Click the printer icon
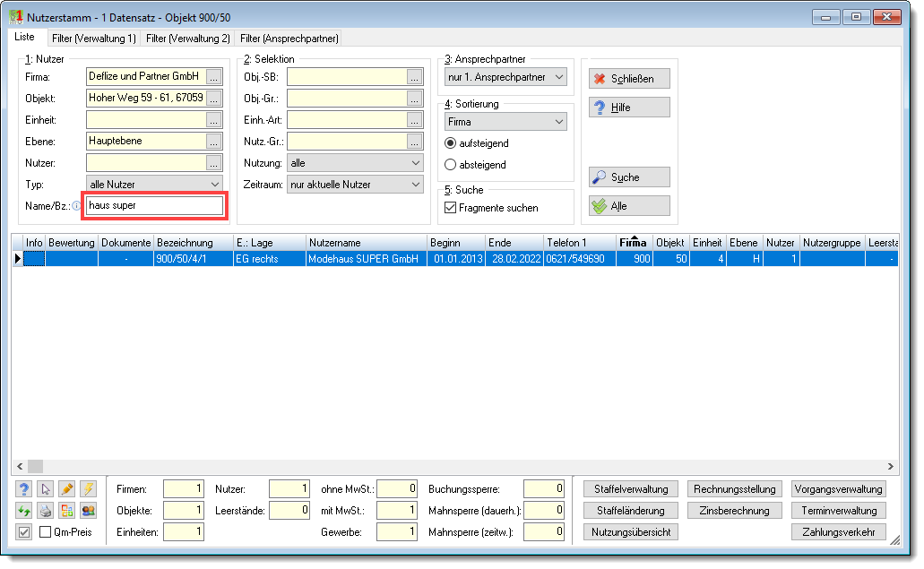Screen dimensions: 924x569 tap(46, 511)
